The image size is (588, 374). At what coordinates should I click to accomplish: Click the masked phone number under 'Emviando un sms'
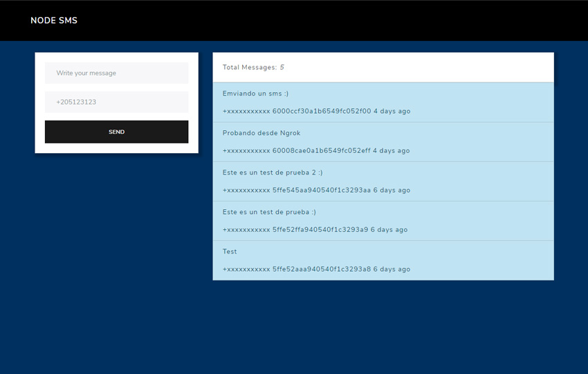click(x=246, y=111)
